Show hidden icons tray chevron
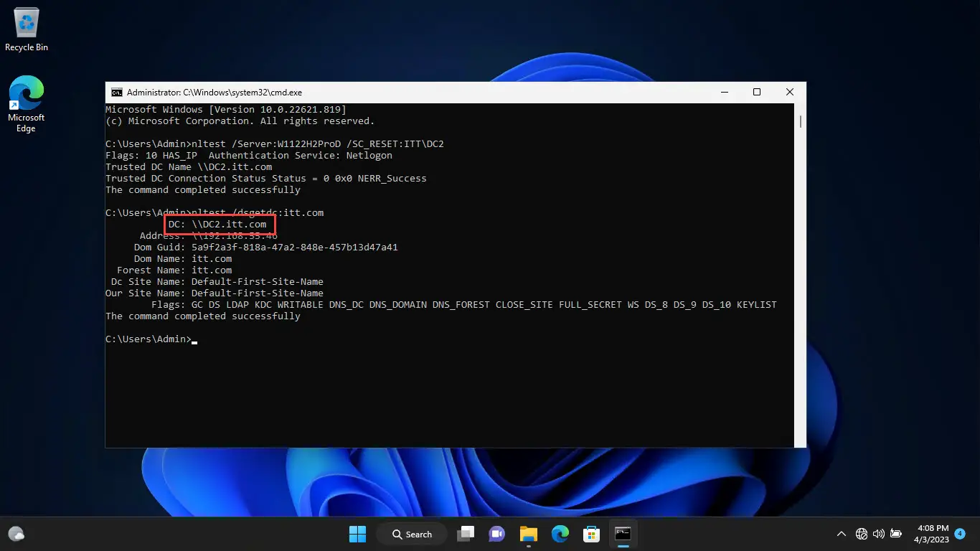The image size is (980, 551). click(x=842, y=534)
